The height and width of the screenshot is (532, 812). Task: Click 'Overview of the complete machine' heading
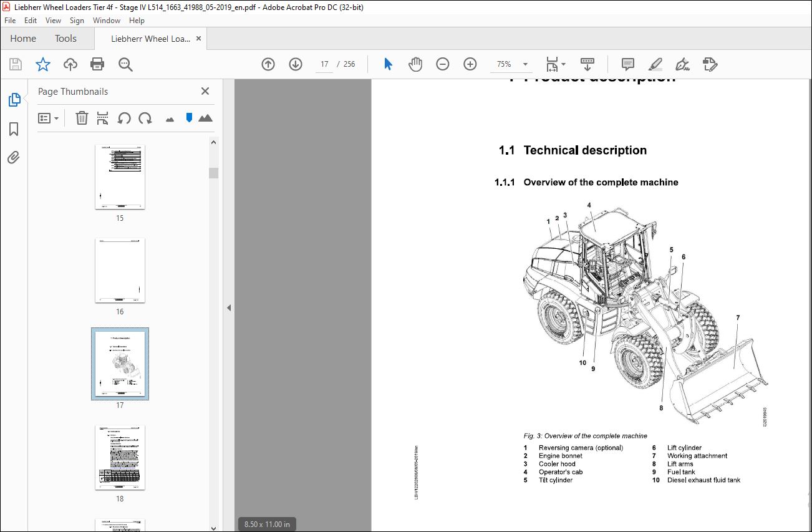click(601, 182)
